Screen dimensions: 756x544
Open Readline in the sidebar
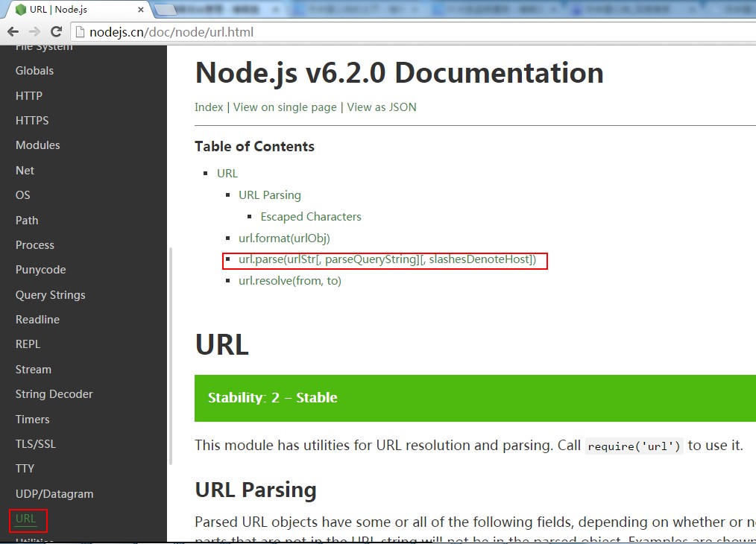[37, 320]
